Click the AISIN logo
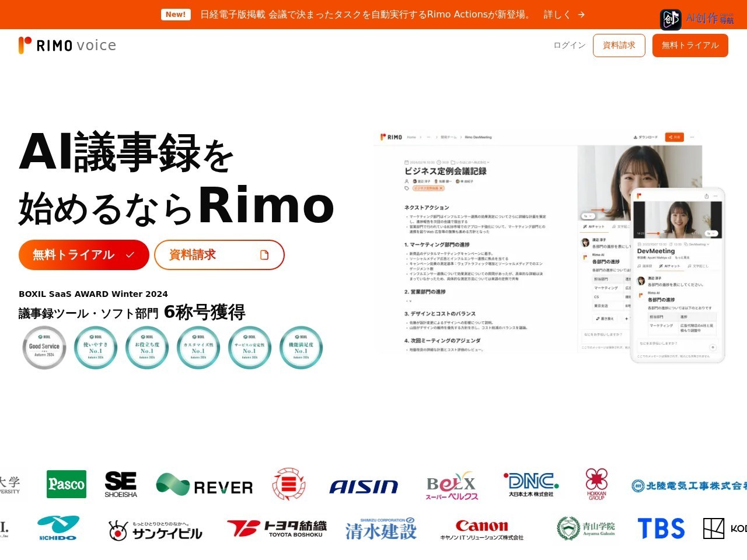The image size is (747, 560). (364, 487)
